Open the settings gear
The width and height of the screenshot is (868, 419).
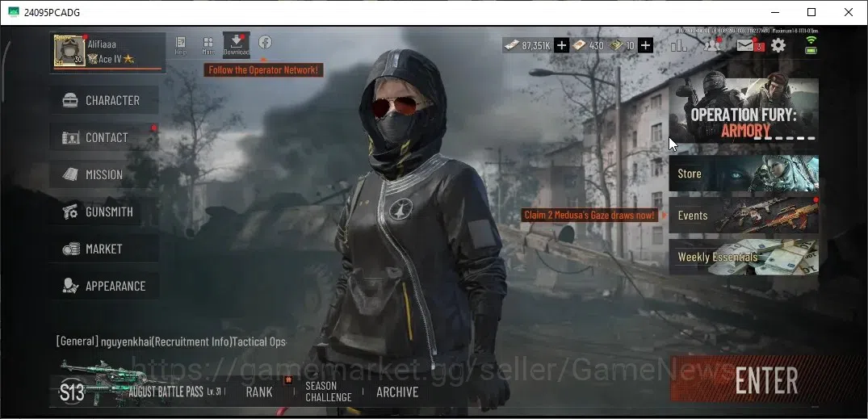pos(778,45)
